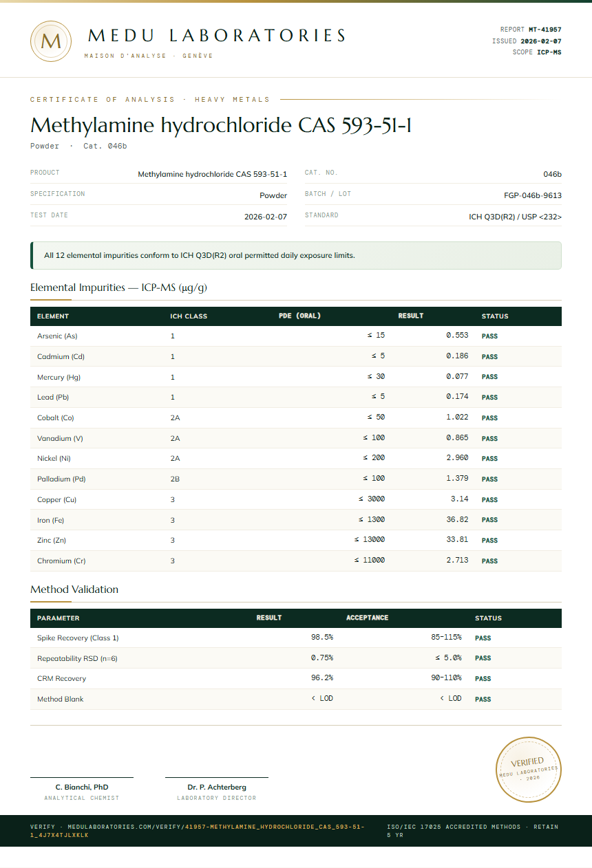The height and width of the screenshot is (868, 592).
Task: Click the Method Validation section heading
Action: [x=74, y=589]
